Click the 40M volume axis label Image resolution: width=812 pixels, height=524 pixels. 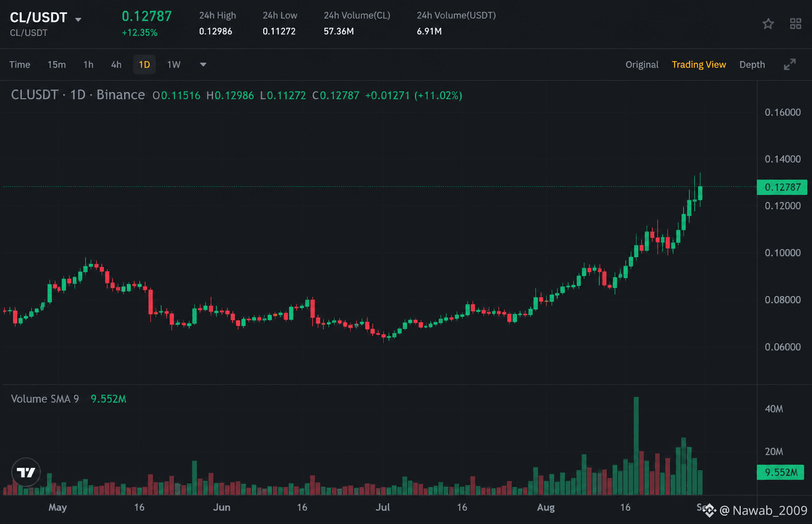774,409
